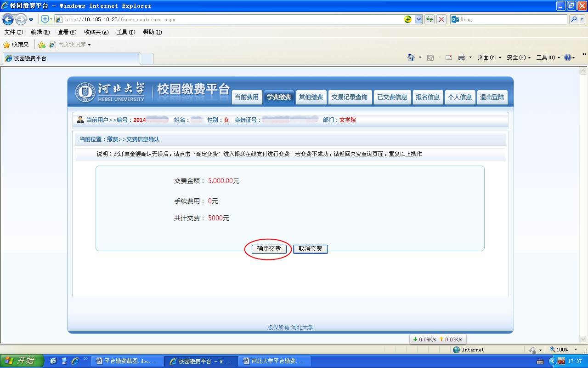The image size is (588, 368).
Task: Switch to the 已交费信息 tab
Action: click(392, 97)
